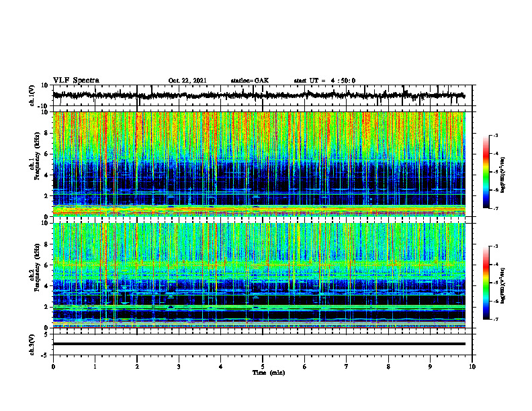
Task: Click time axis tick label '7'
Action: pos(347,367)
